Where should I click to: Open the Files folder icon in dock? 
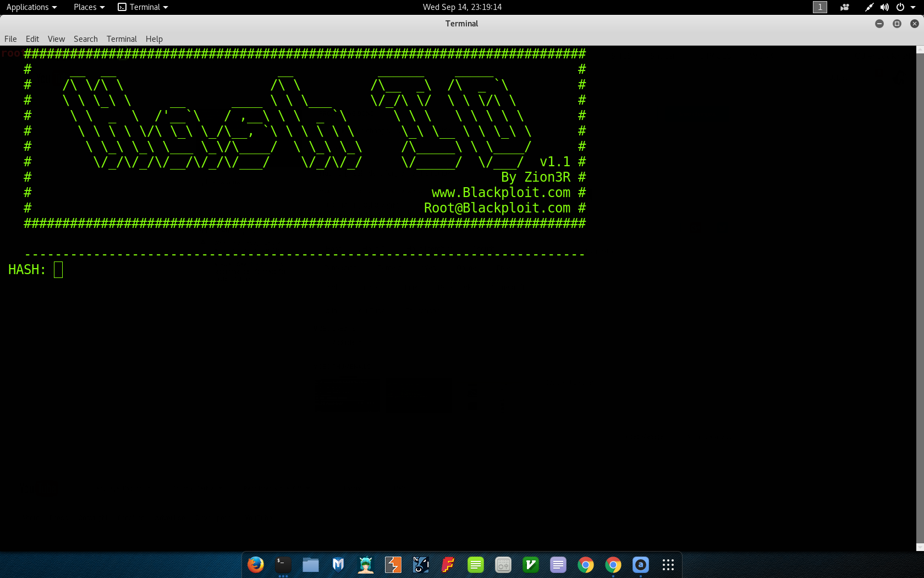[x=311, y=565]
